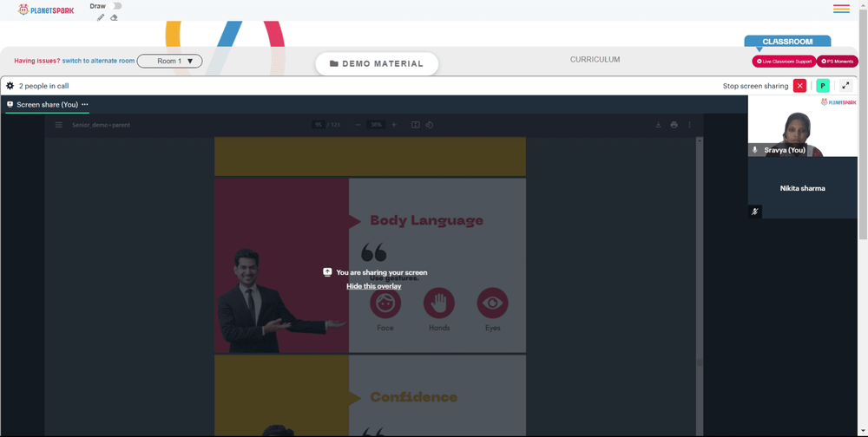Enter fullscreen with expand arrows icon

click(x=845, y=86)
